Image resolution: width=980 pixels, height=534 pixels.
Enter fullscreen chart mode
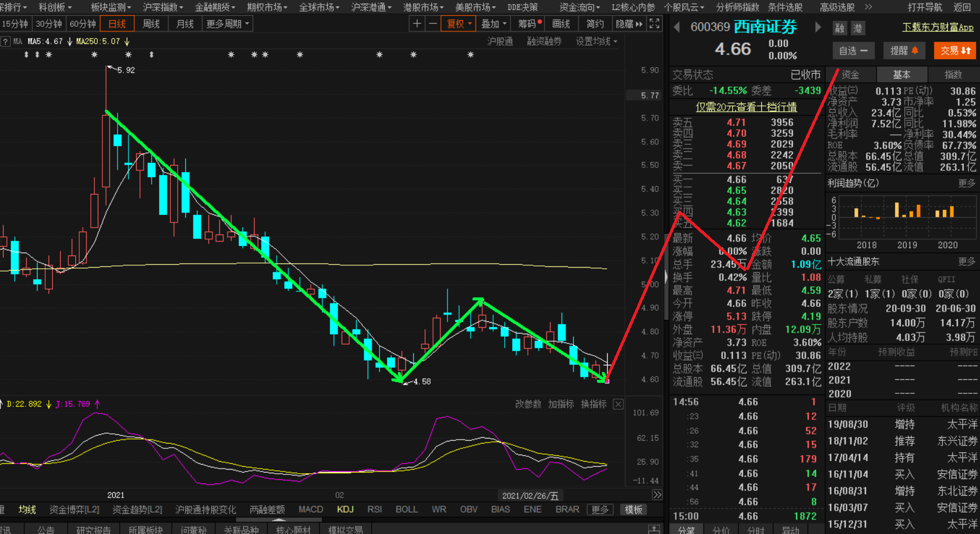655,24
